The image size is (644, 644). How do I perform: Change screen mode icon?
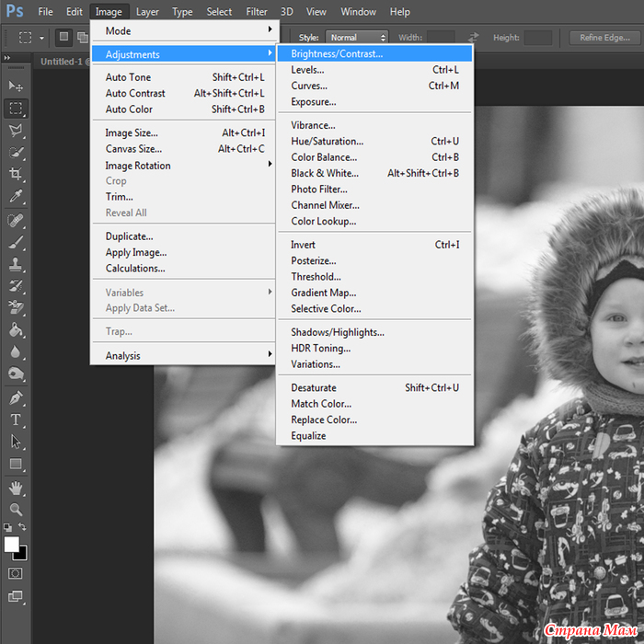16,596
